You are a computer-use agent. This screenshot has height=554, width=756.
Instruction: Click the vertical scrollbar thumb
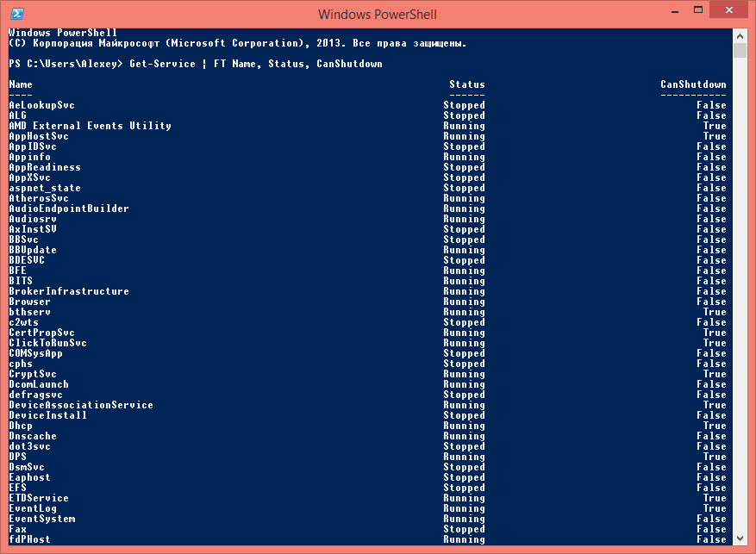pyautogui.click(x=740, y=51)
